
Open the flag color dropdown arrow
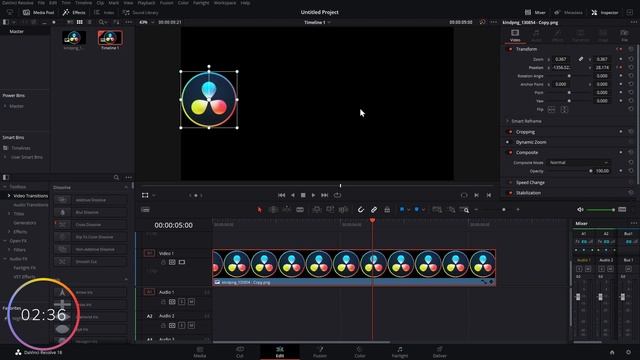point(409,210)
